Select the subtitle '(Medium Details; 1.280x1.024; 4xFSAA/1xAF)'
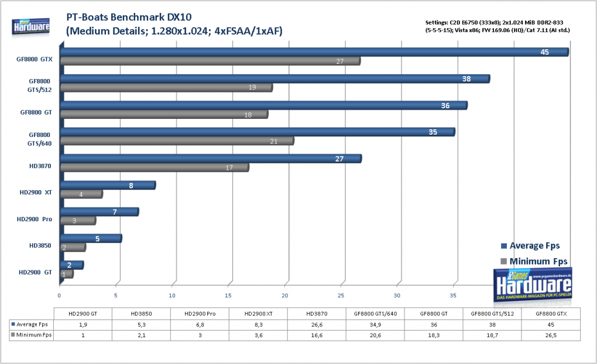597x364 pixels. [174, 31]
